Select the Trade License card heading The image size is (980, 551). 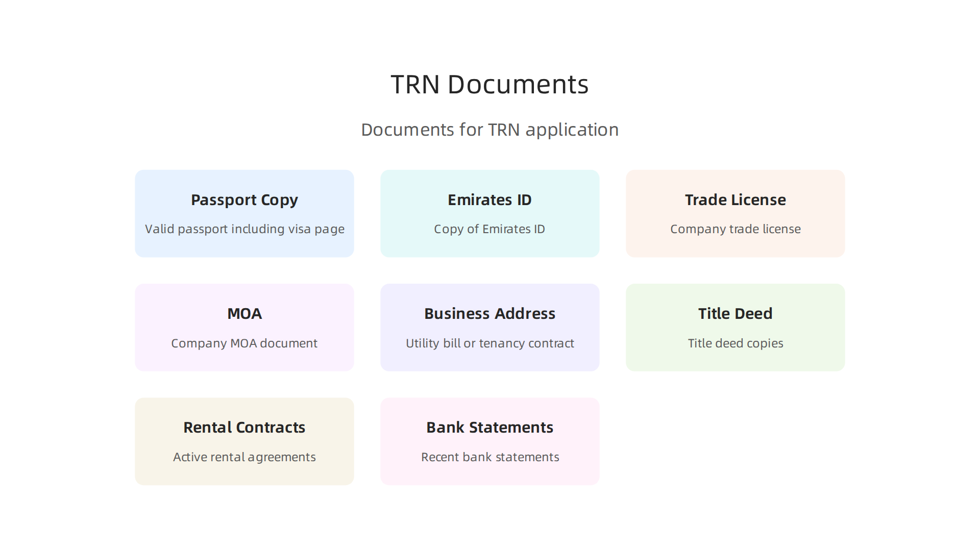point(735,199)
